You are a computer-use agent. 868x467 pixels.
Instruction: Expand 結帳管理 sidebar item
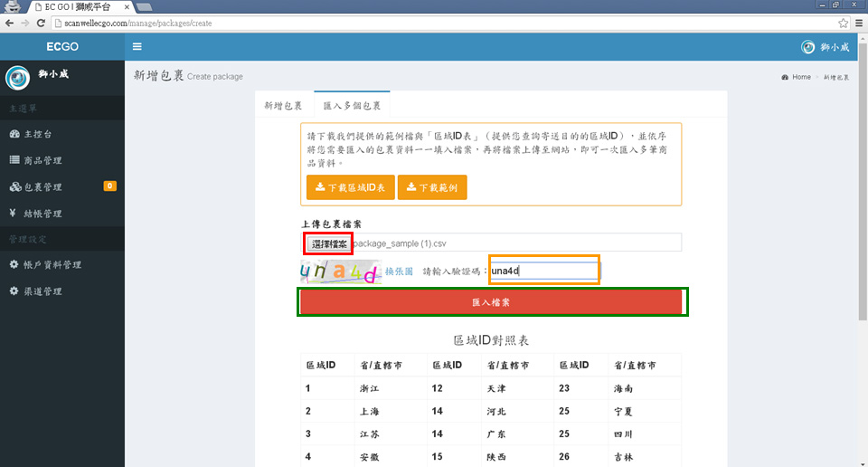coord(42,214)
